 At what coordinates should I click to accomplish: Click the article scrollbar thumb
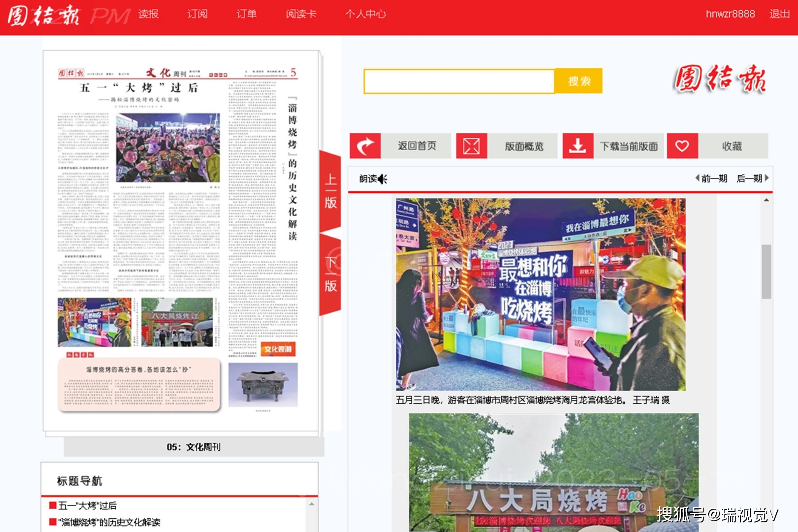pos(766,272)
